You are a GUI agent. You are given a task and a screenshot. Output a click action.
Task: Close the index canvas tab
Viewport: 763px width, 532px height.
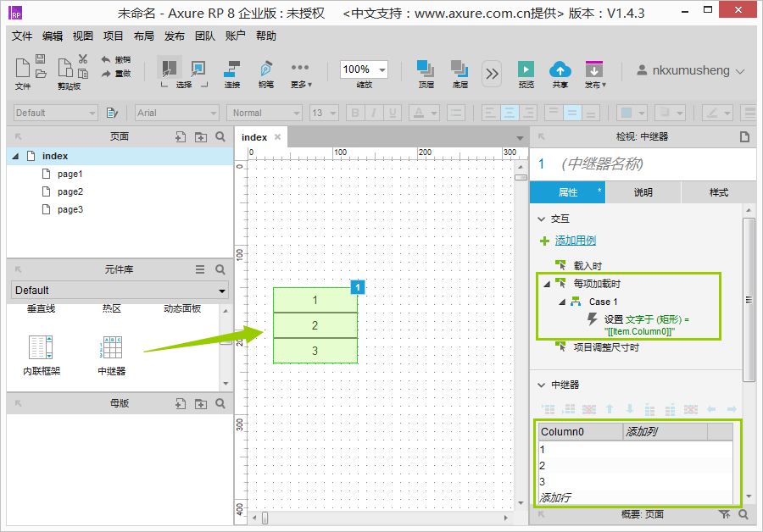(277, 137)
